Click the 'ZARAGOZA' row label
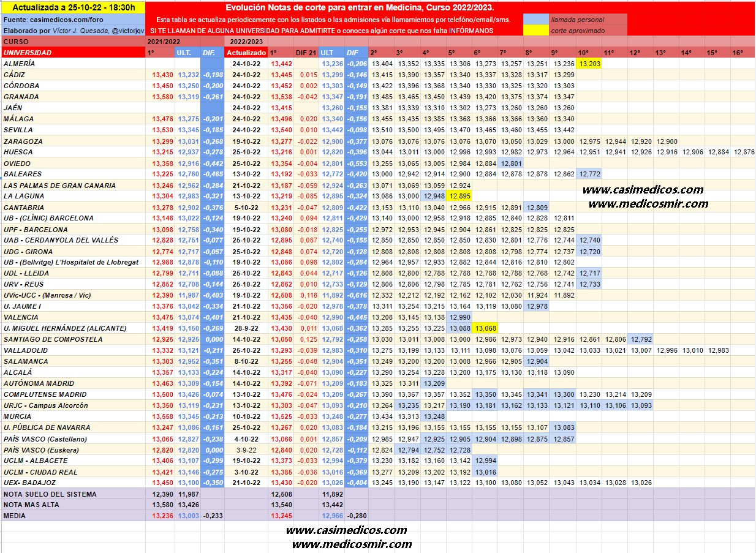Screen dimensions: 756x553 73,141
